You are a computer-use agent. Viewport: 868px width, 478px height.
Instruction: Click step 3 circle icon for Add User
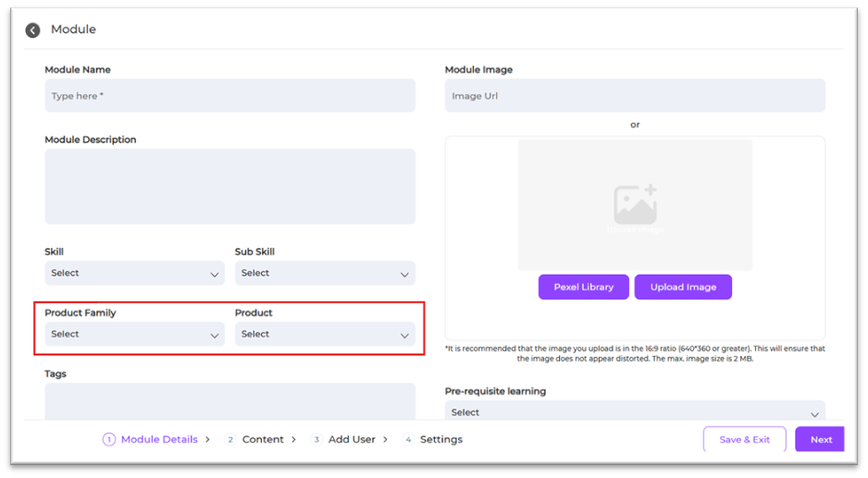(316, 440)
